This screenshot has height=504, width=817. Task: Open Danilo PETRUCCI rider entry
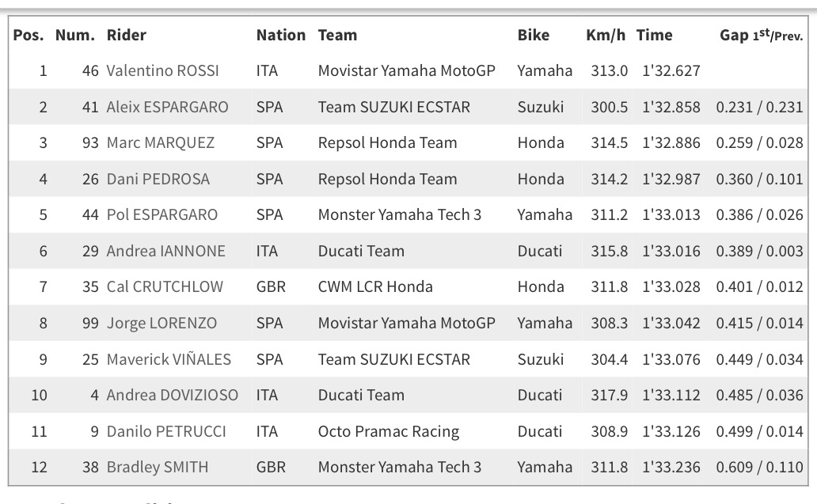pyautogui.click(x=166, y=431)
